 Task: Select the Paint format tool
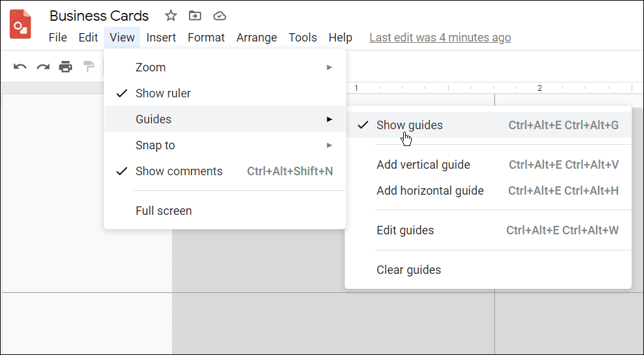click(88, 66)
